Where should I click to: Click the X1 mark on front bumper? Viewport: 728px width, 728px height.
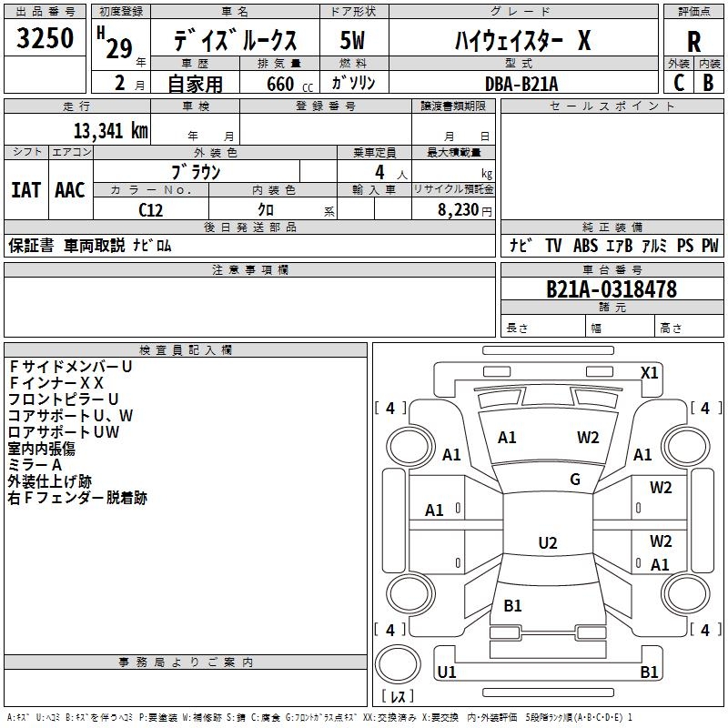(x=649, y=372)
